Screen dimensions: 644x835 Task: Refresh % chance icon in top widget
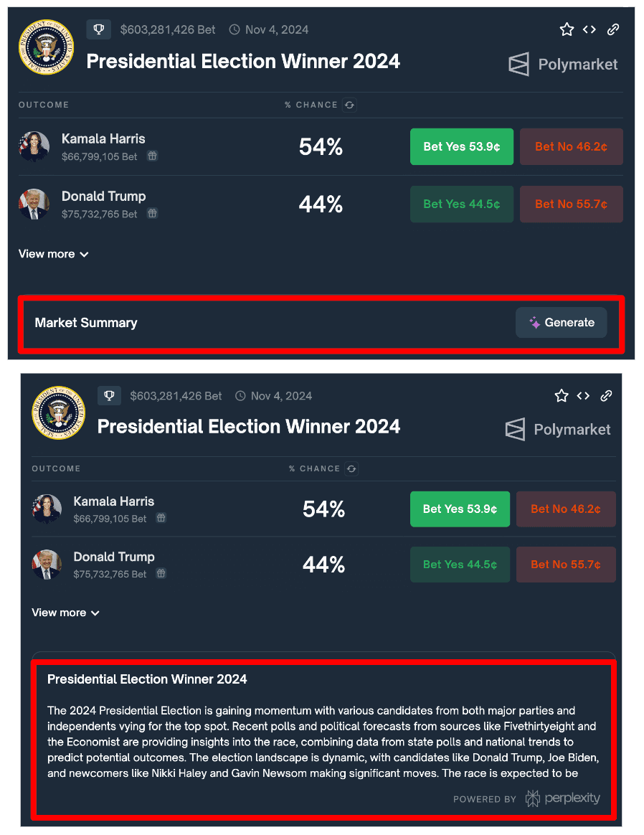[x=350, y=105]
